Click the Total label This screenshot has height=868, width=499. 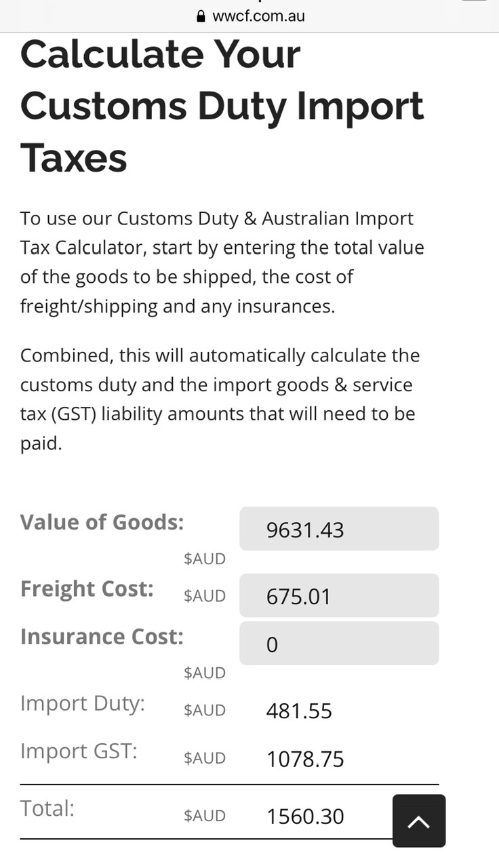coord(47,808)
